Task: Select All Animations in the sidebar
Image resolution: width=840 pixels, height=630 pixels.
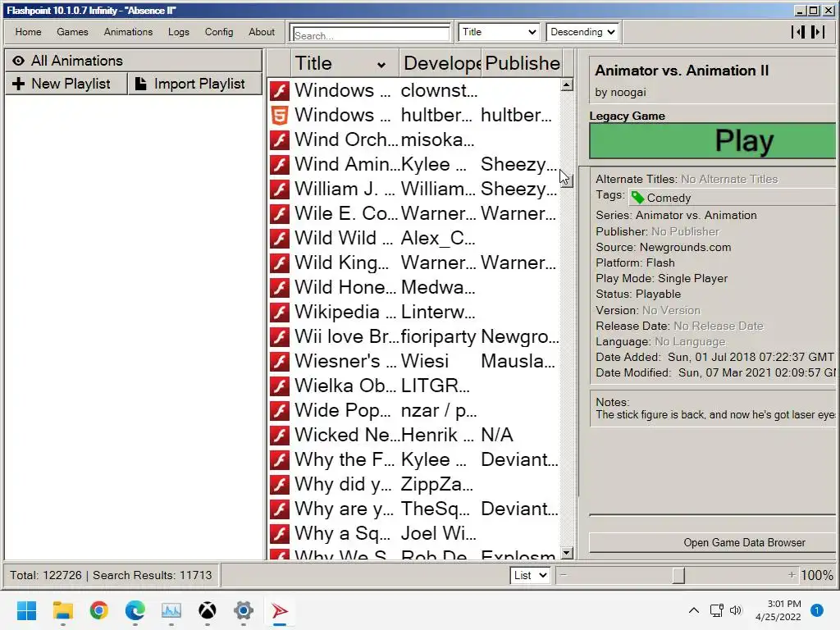Action: 134,61
